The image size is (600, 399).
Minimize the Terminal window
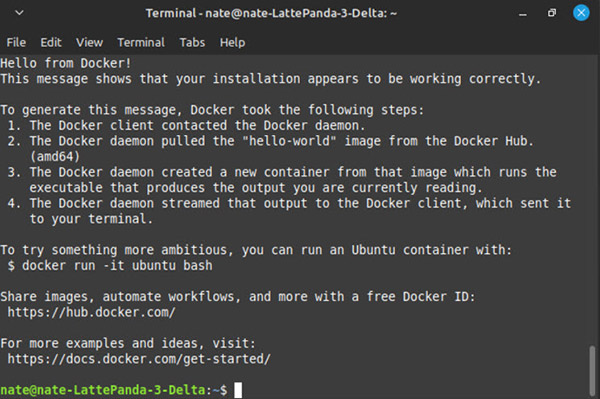click(523, 14)
